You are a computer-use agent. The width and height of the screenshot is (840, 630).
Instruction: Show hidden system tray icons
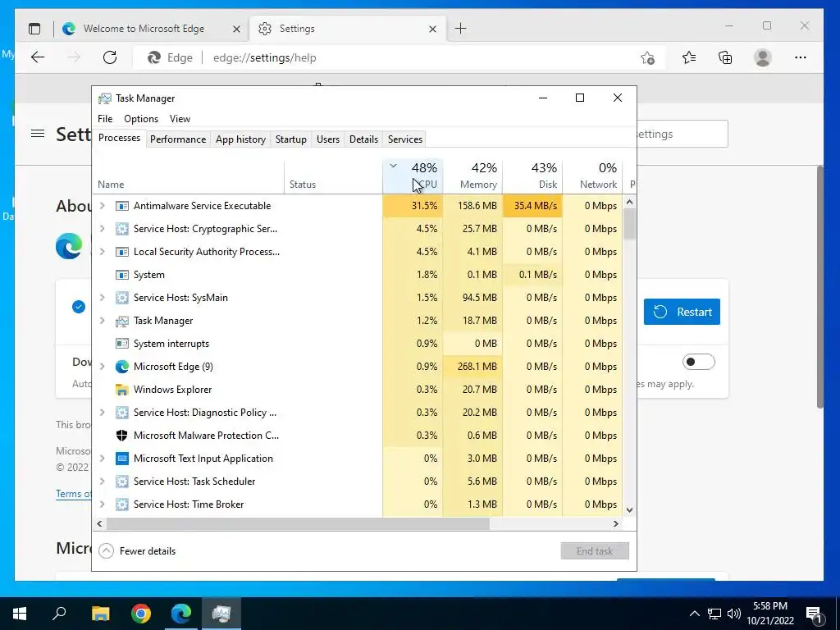(694, 614)
